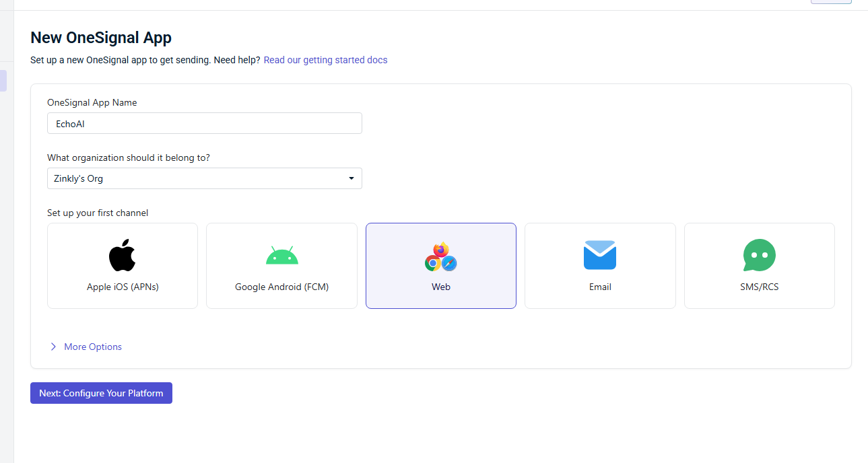Image resolution: width=868 pixels, height=463 pixels.
Task: Select the Web channel card
Action: pos(441,266)
